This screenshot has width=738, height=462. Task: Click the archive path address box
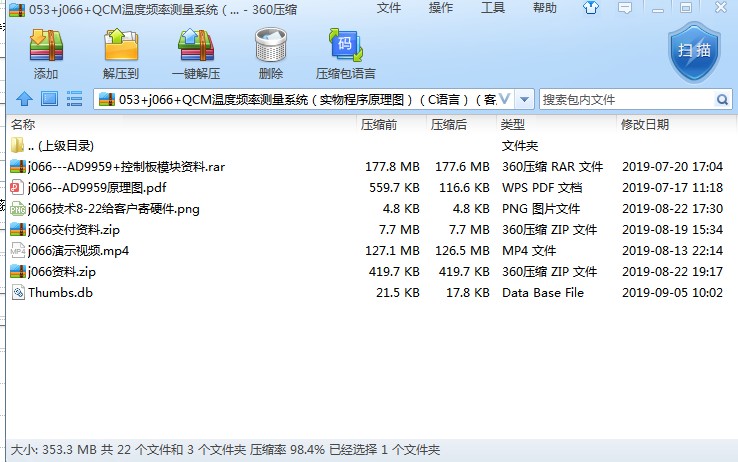304,100
